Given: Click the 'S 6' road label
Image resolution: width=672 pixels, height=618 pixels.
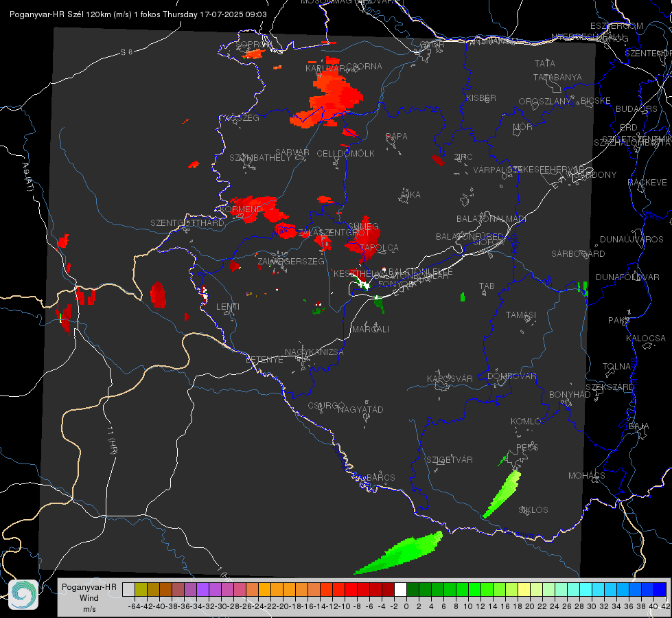Looking at the screenshot, I should pyautogui.click(x=126, y=52).
